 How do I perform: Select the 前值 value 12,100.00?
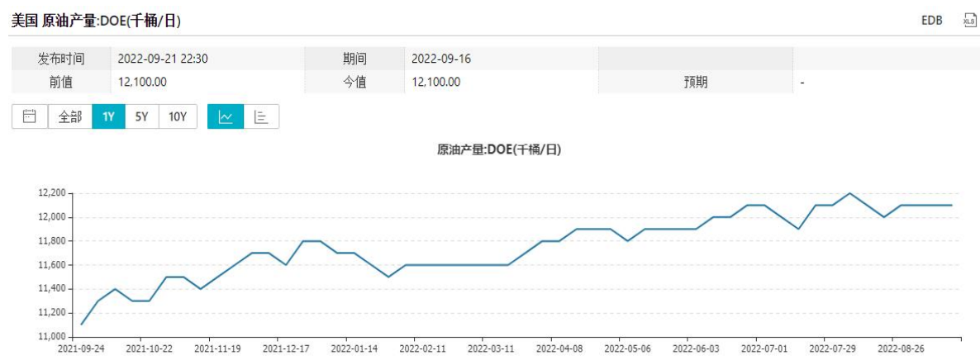pyautogui.click(x=143, y=82)
